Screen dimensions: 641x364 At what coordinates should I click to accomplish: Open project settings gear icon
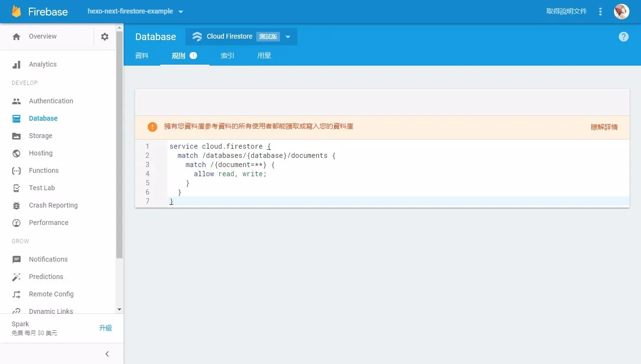coord(105,37)
